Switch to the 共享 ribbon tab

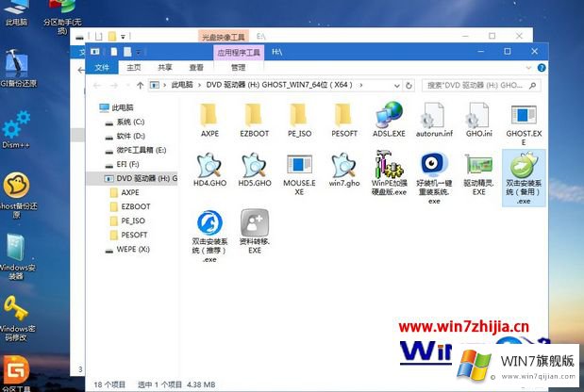click(x=164, y=67)
